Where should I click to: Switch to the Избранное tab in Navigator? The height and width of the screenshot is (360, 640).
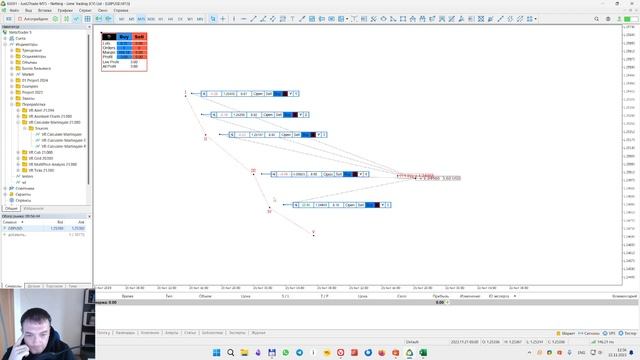[33, 209]
